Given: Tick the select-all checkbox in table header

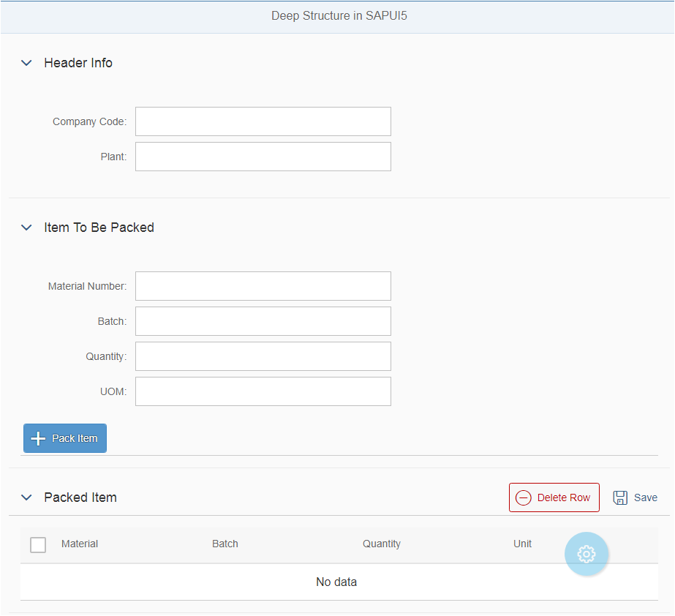Looking at the screenshot, I should tap(38, 544).
